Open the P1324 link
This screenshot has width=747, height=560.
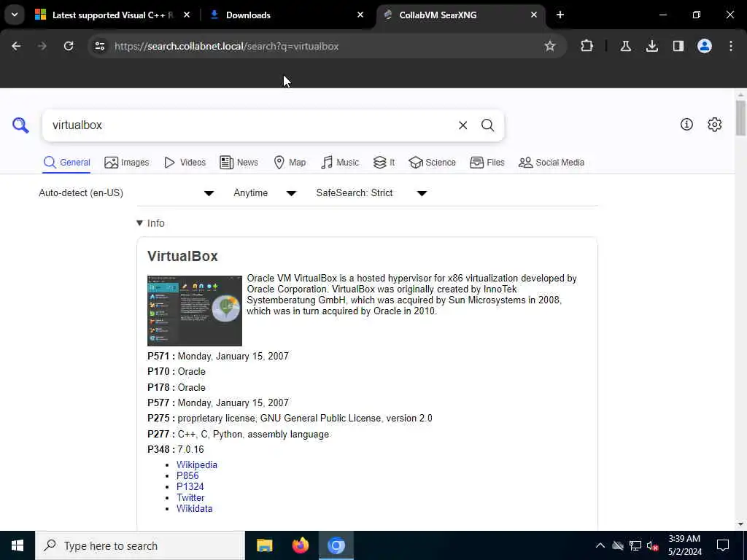click(190, 486)
